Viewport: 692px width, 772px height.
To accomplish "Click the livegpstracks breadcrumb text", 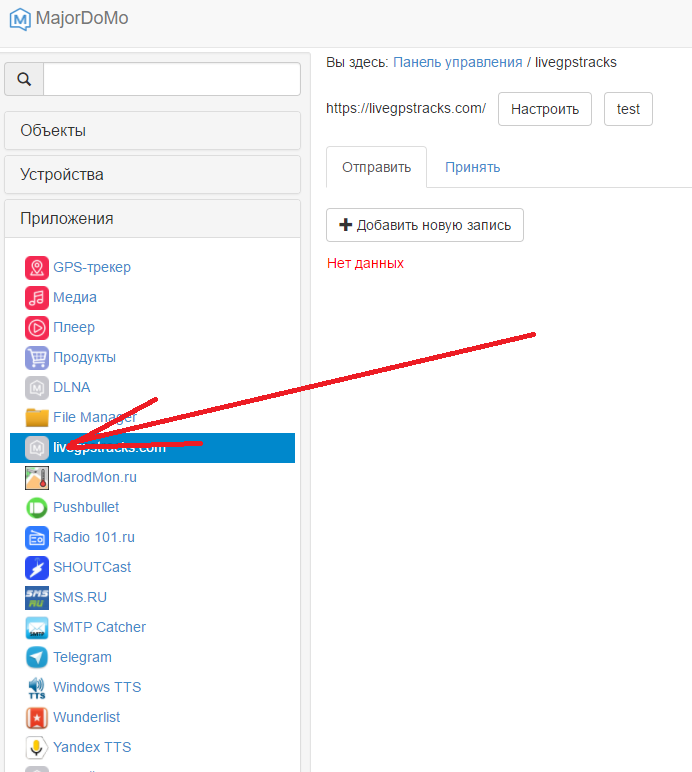I will pyautogui.click(x=576, y=63).
